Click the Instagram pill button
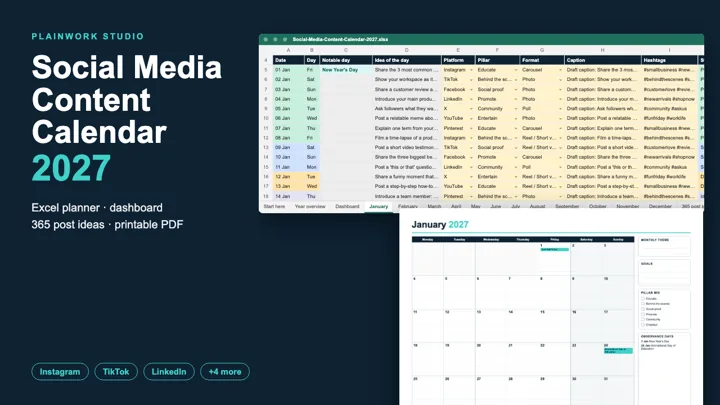The image size is (720, 405). click(60, 371)
